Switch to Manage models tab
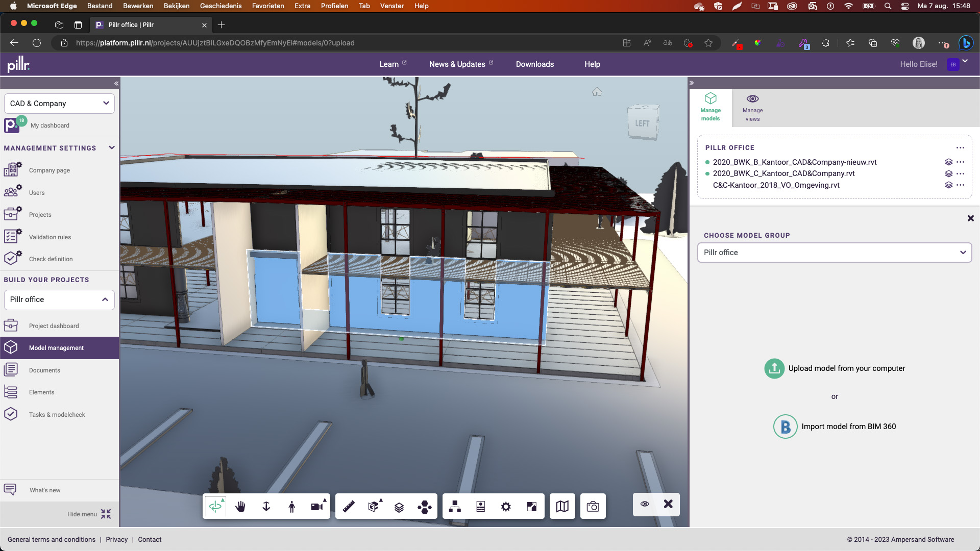980x551 pixels. coord(710,107)
